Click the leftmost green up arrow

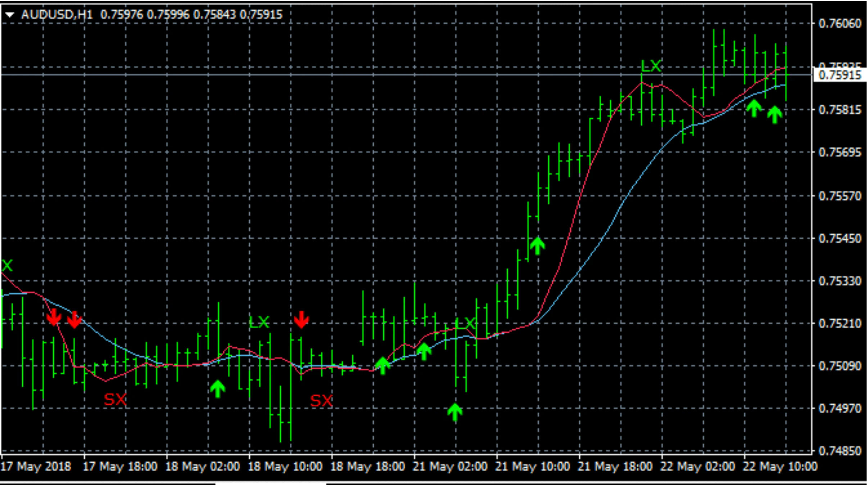(217, 389)
